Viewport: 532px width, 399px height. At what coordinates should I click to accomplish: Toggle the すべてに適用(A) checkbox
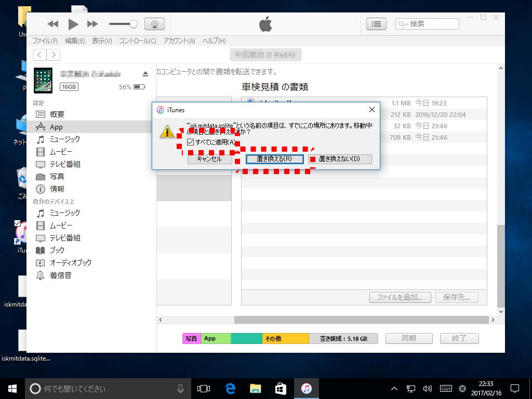191,142
